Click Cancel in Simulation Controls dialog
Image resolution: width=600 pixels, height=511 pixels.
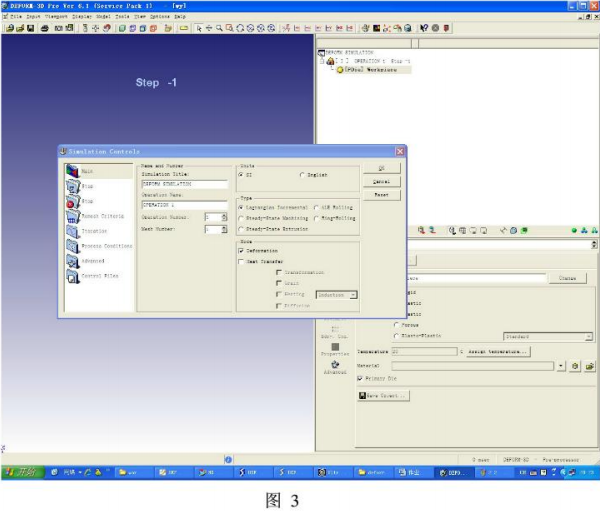382,182
